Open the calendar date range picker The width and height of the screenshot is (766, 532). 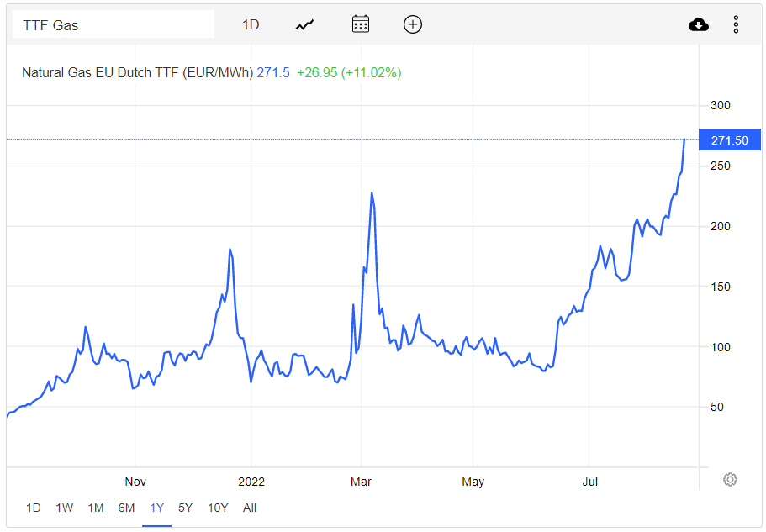(x=361, y=24)
